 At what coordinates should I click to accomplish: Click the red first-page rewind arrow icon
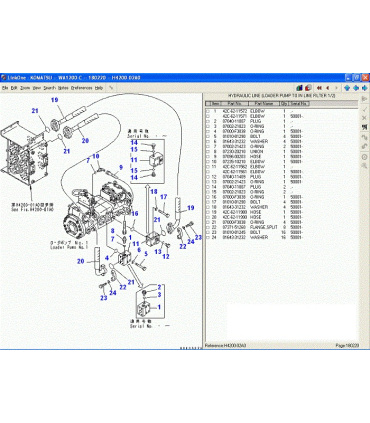[x=319, y=88]
